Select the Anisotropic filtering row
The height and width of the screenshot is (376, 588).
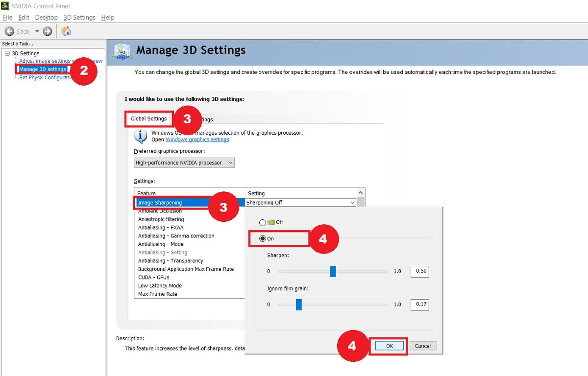pyautogui.click(x=190, y=219)
